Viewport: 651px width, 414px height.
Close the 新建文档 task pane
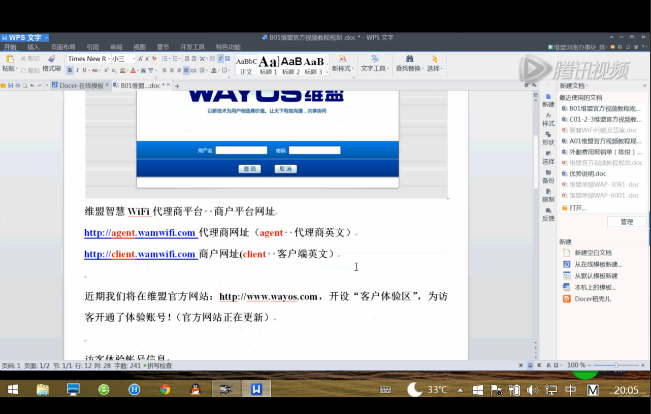pyautogui.click(x=644, y=86)
